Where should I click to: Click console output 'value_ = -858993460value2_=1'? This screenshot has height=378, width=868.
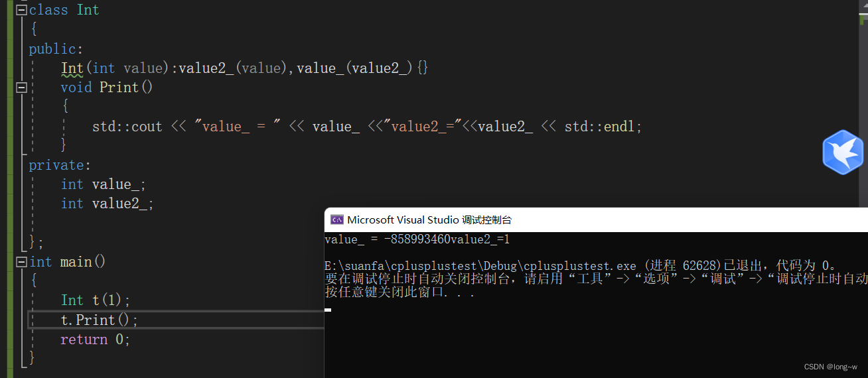tap(417, 239)
